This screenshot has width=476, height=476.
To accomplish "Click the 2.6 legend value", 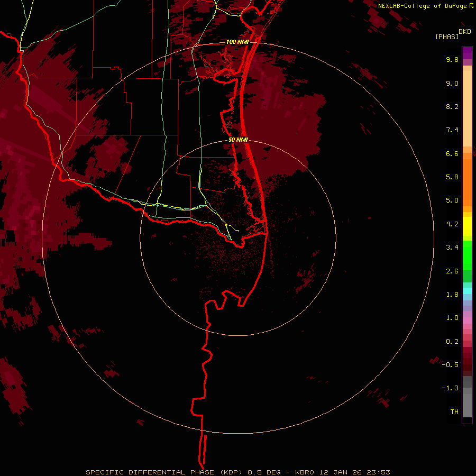I will (452, 271).
